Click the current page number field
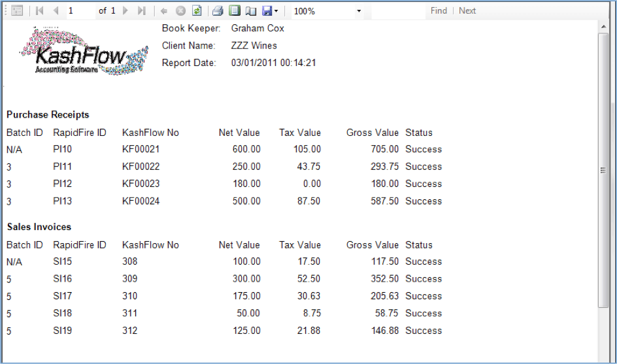Viewport: 617px width, 364px height. 80,11
